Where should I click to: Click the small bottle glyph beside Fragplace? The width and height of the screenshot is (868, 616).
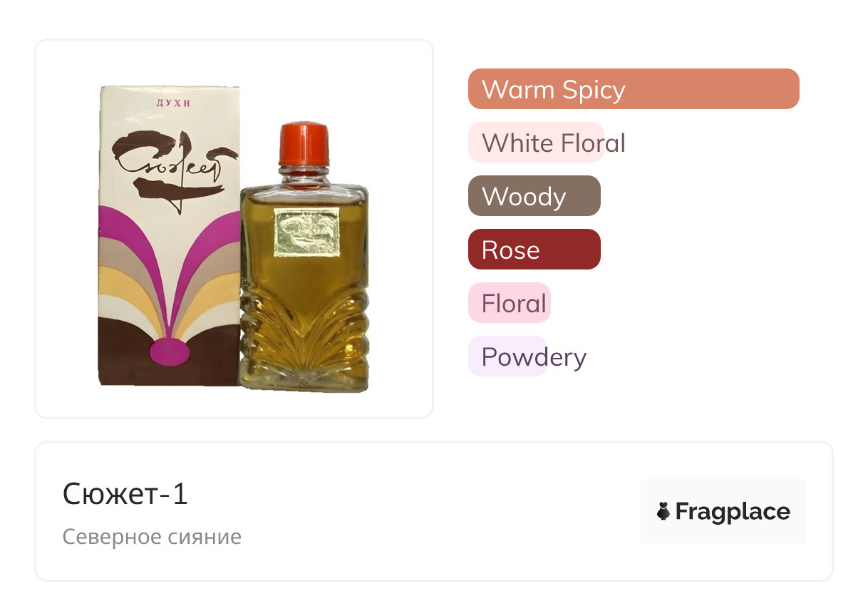point(663,511)
